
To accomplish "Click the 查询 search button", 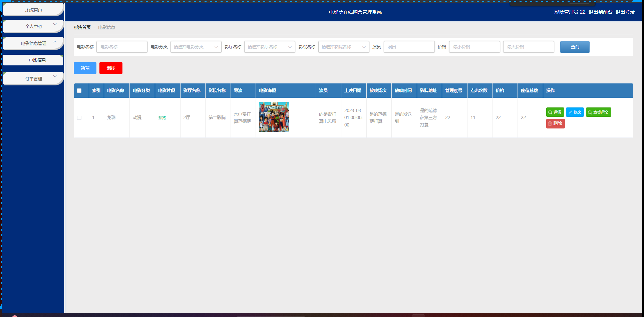I will tap(575, 47).
